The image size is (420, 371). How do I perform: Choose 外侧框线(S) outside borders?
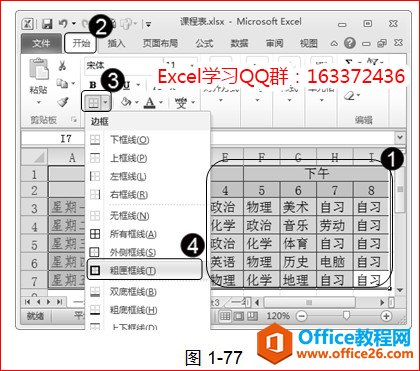click(x=148, y=252)
